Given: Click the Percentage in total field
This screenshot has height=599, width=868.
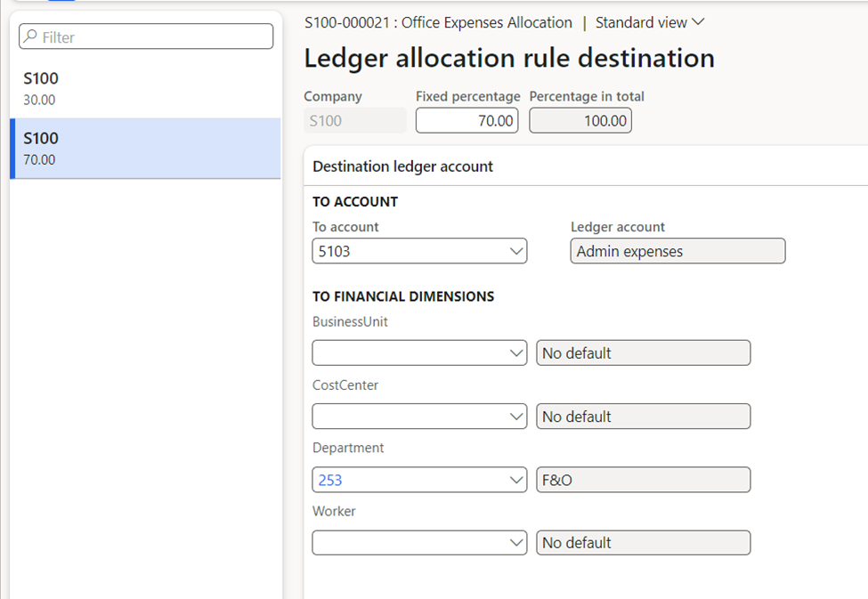Looking at the screenshot, I should [x=580, y=120].
